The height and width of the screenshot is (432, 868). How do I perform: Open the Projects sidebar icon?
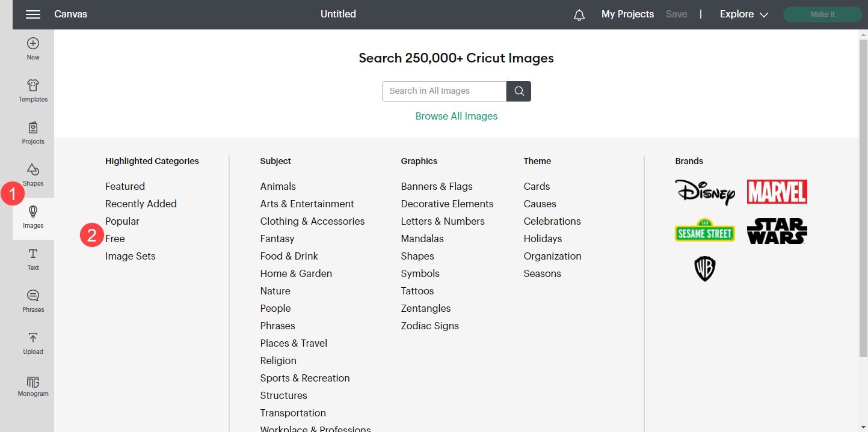(33, 132)
